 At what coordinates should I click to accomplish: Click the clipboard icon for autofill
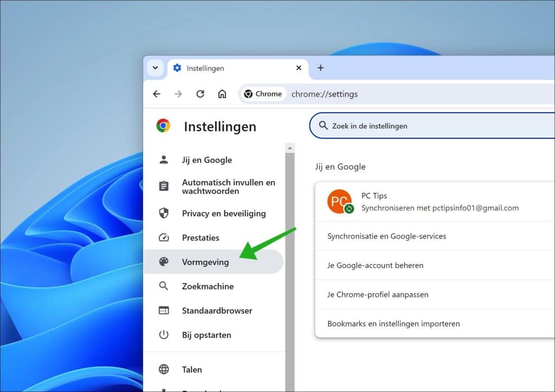tap(164, 187)
